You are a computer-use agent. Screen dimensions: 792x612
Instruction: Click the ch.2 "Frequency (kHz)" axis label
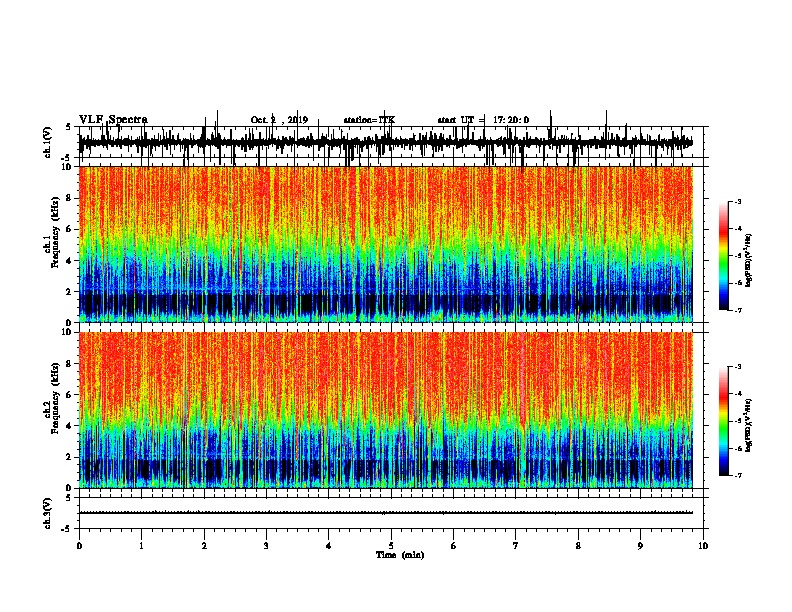coord(55,398)
